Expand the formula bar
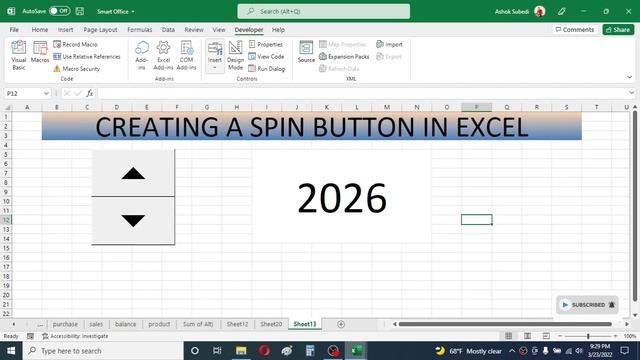640x360 pixels. coord(631,93)
